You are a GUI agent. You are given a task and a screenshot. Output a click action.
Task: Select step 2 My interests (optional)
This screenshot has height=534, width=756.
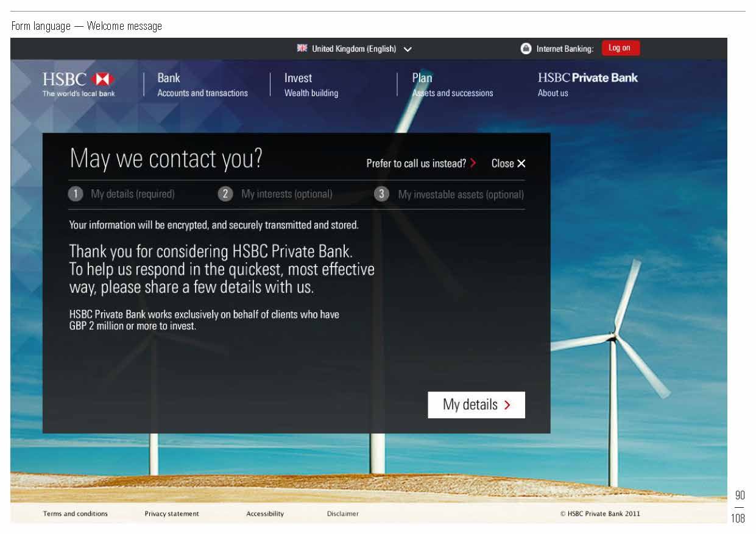pyautogui.click(x=275, y=194)
